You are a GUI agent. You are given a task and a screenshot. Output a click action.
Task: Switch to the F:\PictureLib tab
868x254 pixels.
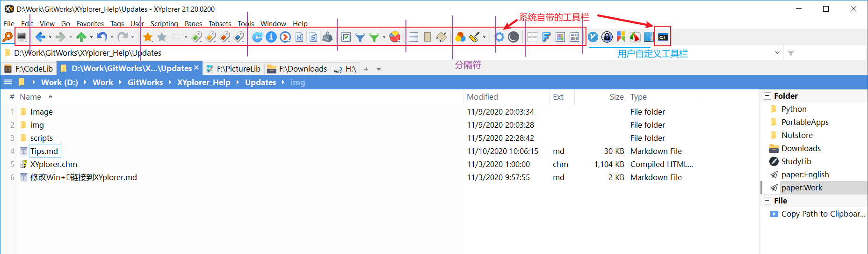[x=234, y=69]
